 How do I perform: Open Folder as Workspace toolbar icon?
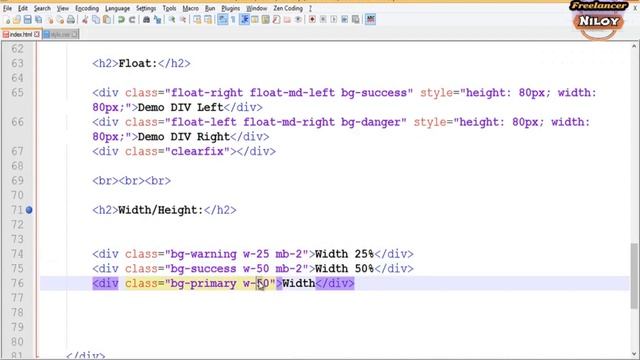[x=287, y=20]
